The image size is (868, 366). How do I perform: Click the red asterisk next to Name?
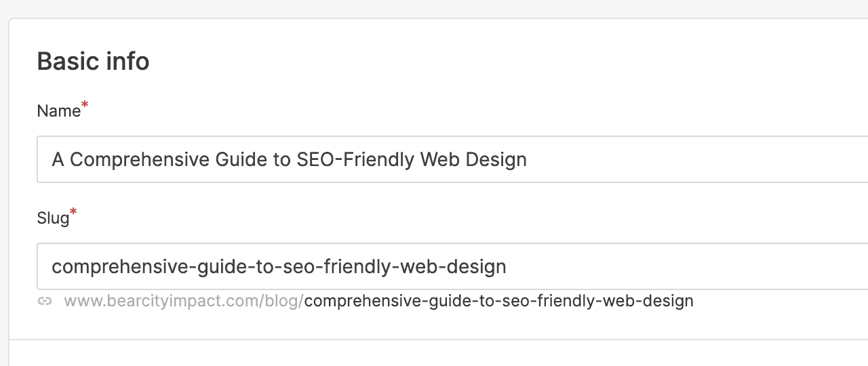pos(85,106)
